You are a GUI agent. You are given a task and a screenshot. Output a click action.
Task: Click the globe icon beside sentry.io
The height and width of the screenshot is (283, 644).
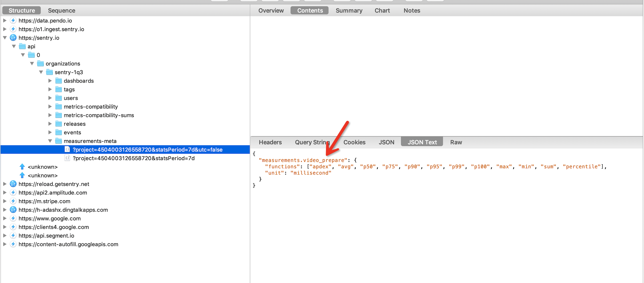pos(13,37)
